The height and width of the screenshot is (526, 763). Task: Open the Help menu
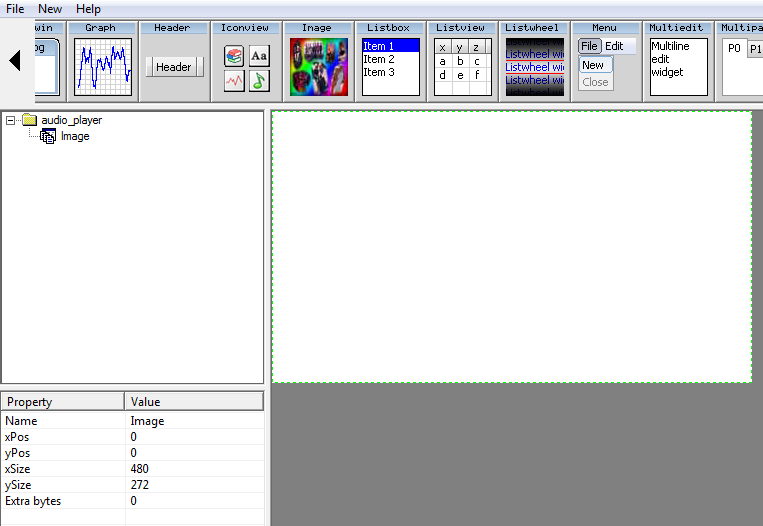pos(88,9)
